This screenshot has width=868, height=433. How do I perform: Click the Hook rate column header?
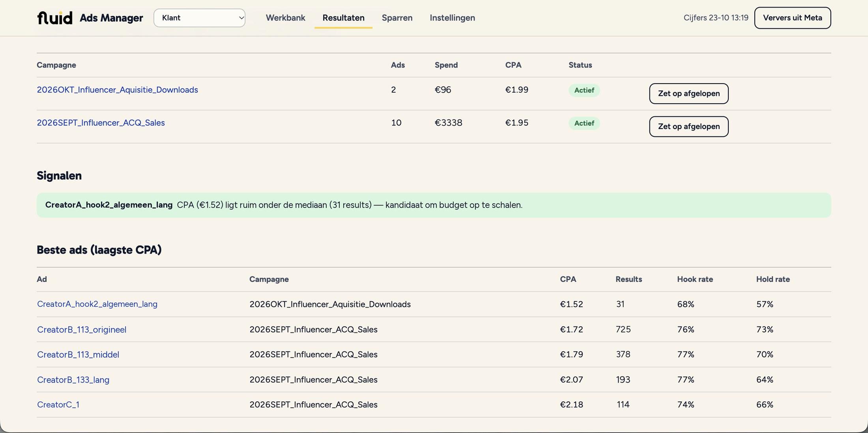click(x=695, y=279)
